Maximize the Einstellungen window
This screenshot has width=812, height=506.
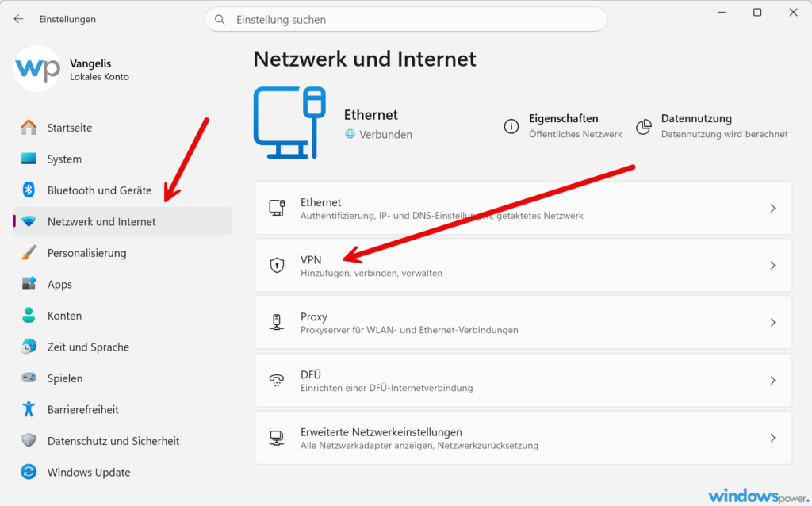757,13
